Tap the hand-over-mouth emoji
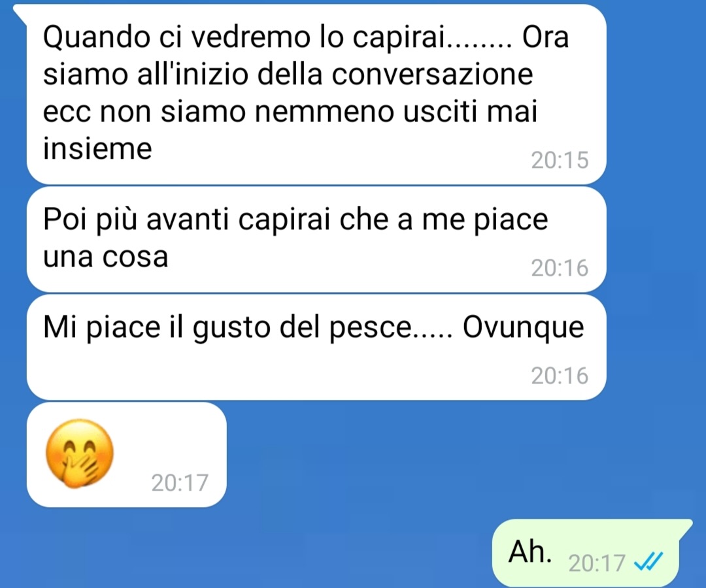This screenshot has height=588, width=706. click(x=80, y=453)
